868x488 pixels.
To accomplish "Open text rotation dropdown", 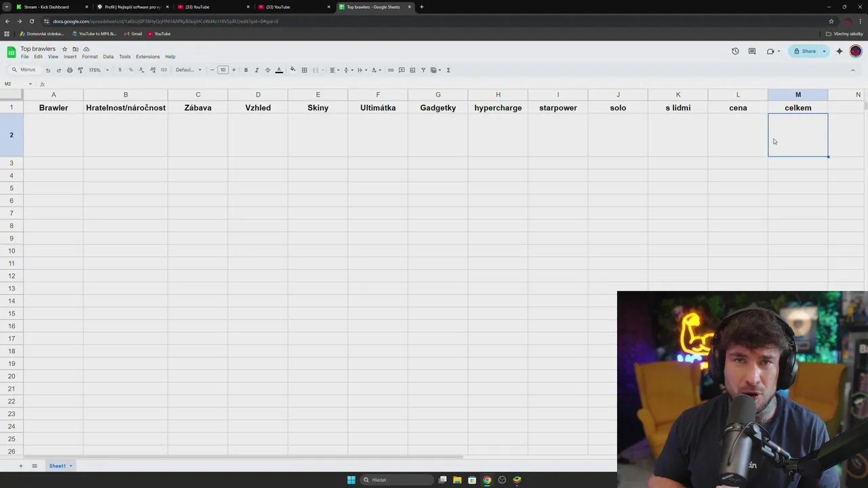I will [375, 70].
